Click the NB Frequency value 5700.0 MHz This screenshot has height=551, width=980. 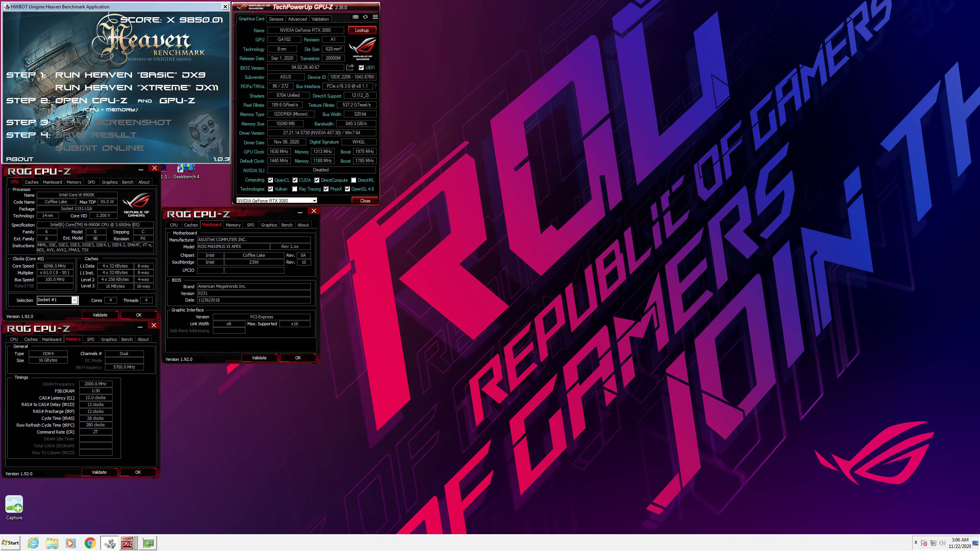[x=124, y=367]
